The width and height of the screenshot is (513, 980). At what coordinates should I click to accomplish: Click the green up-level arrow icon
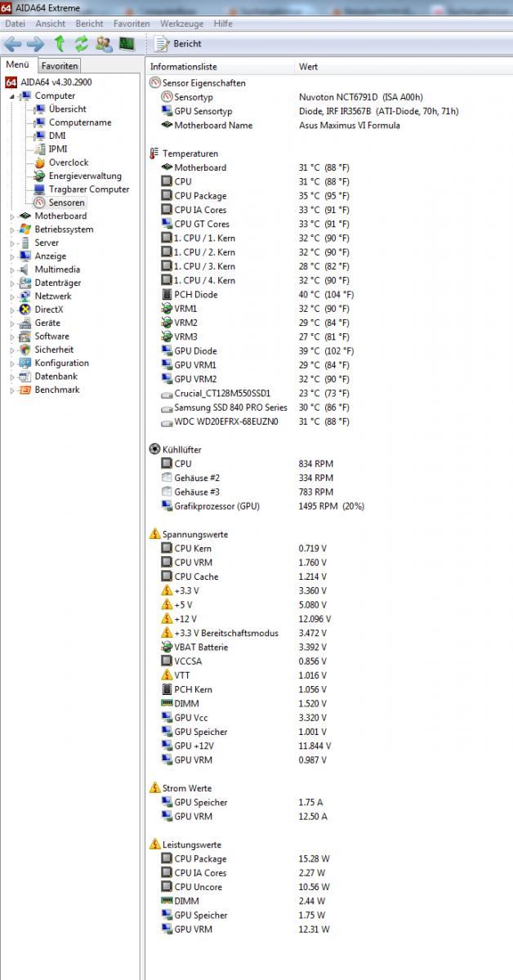coord(59,44)
